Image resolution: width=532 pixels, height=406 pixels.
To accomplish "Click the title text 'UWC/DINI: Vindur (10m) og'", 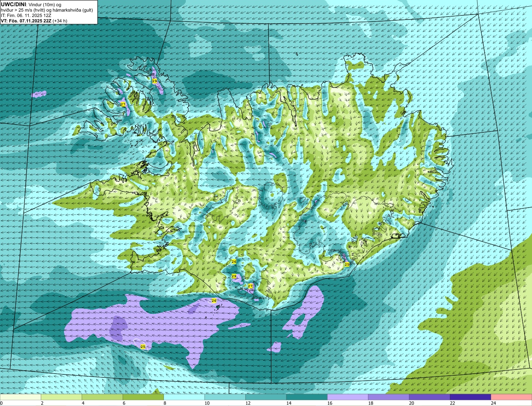I will point(31,5).
